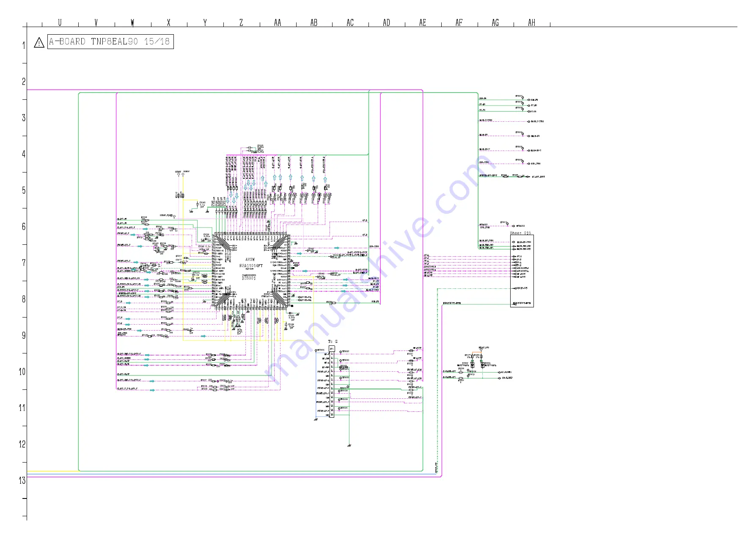Screen dimensions: 756x534
Task: Click row number 9 on the ruler
Action: (x=24, y=336)
